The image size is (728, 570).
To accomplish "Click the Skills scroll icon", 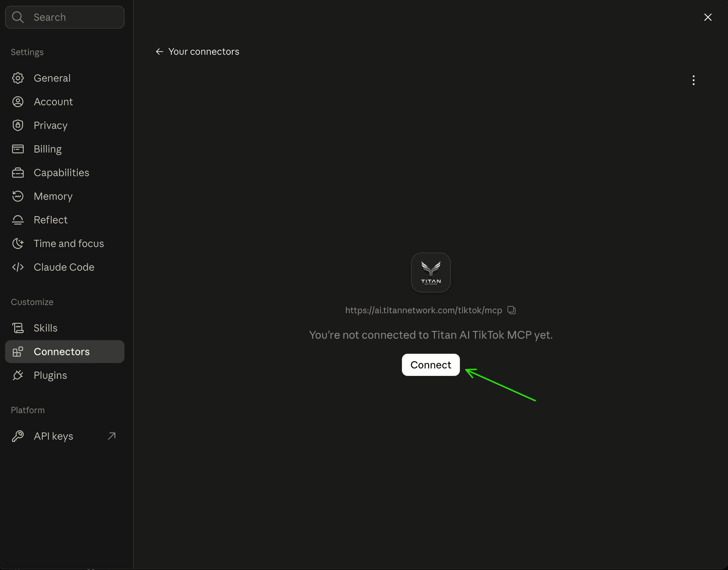I will (18, 328).
